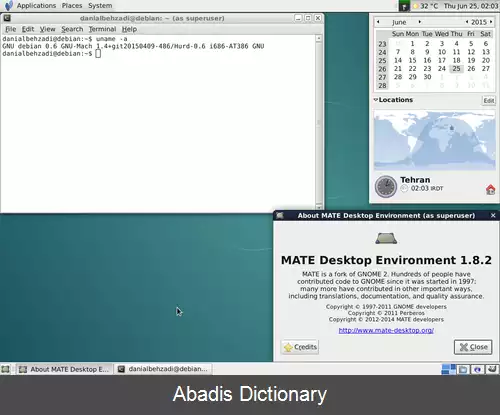Image resolution: width=500 pixels, height=415 pixels.
Task: Click terminal scrollbar up arrow
Action: (319, 39)
